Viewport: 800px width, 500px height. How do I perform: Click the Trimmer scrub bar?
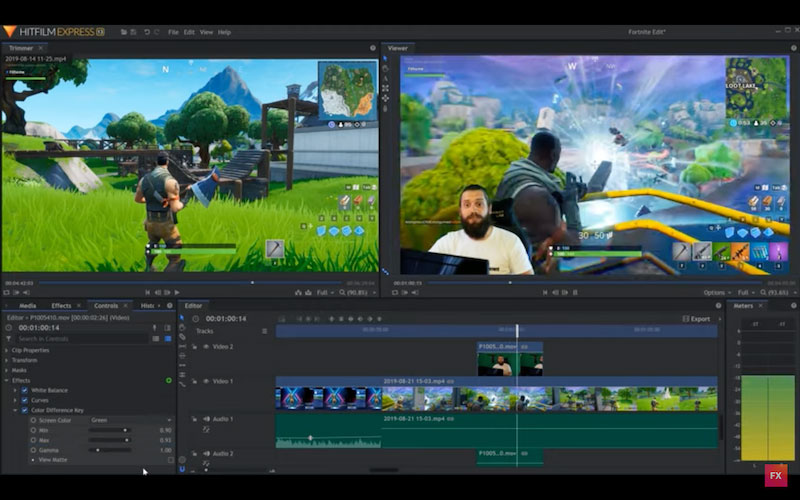[190, 283]
